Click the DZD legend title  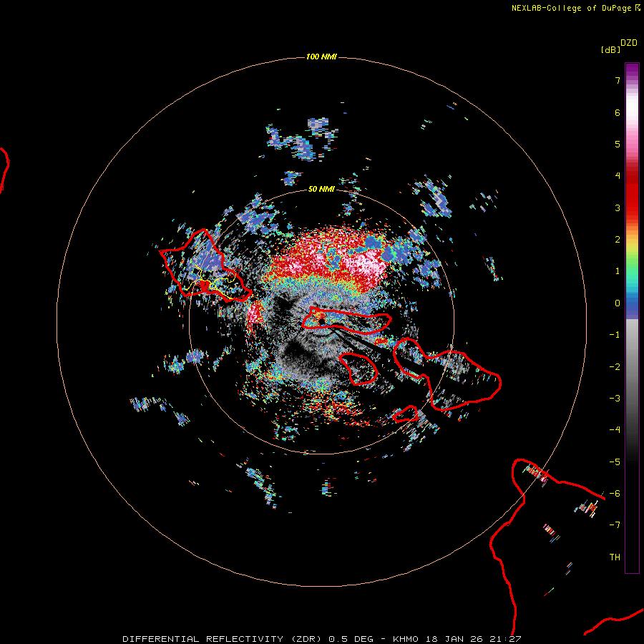point(629,43)
